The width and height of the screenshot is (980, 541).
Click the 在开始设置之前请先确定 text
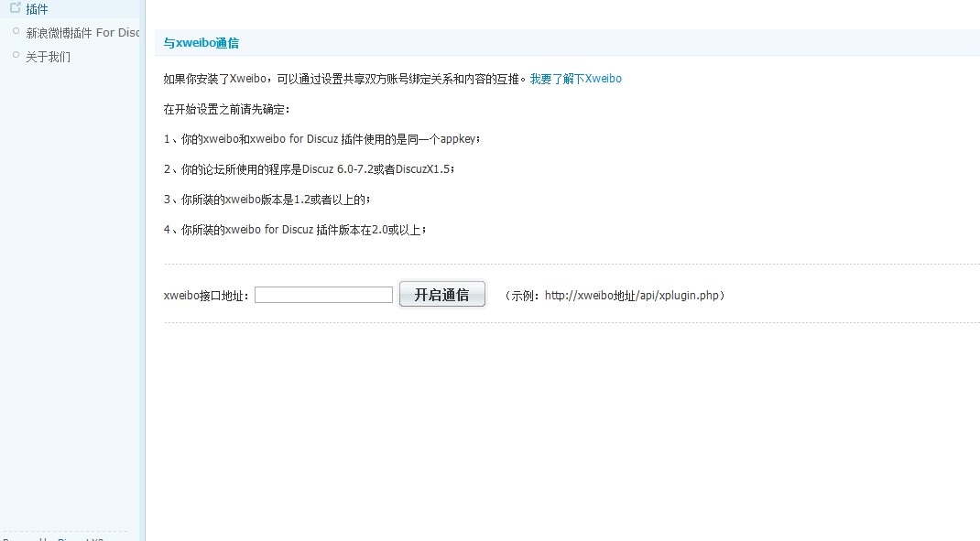(227, 109)
